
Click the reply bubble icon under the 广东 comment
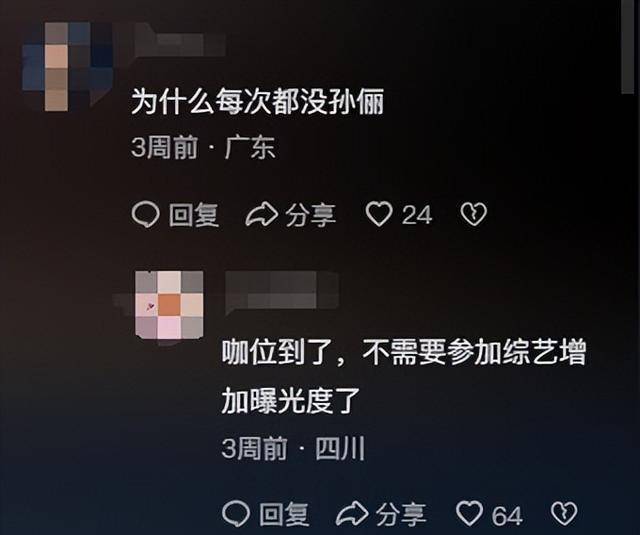click(145, 214)
